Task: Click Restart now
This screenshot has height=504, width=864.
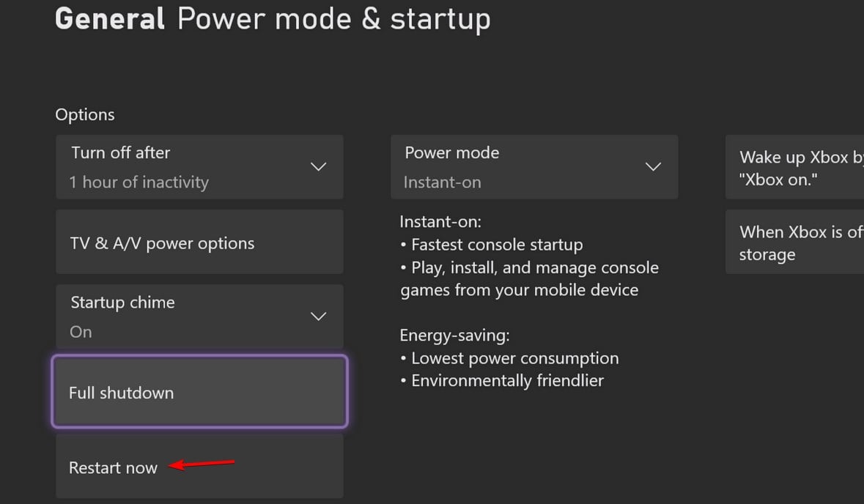Action: [114, 467]
